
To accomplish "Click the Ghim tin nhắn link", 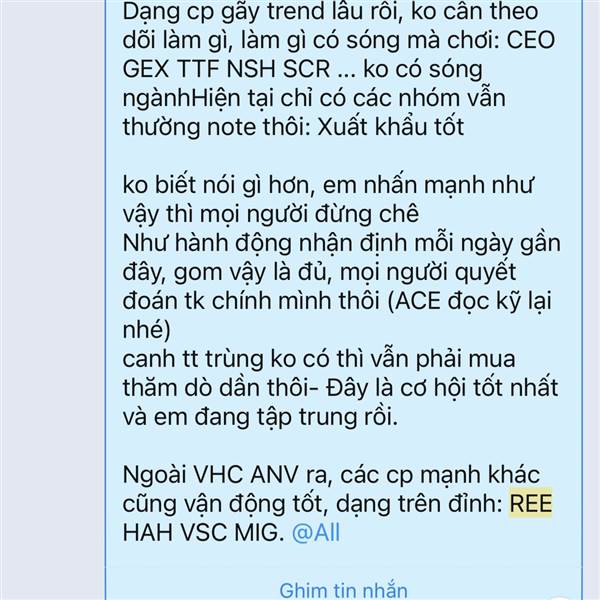I will (343, 591).
